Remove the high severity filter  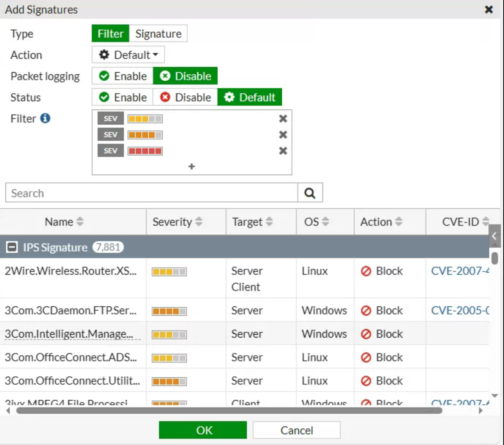click(x=283, y=135)
